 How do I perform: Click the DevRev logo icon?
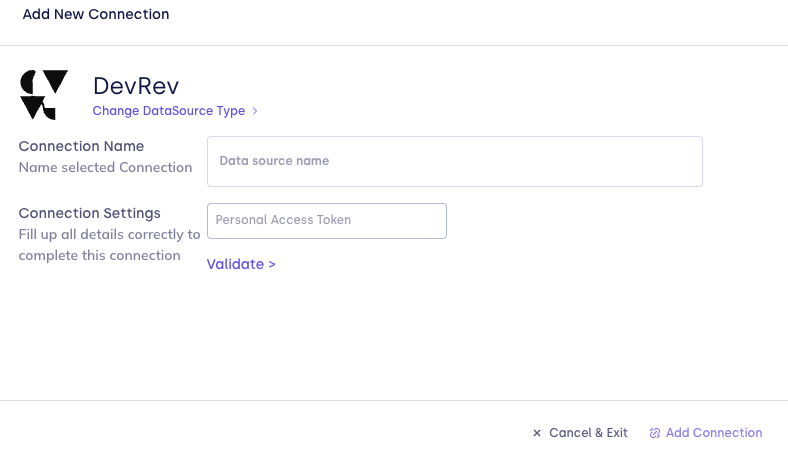pos(44,95)
